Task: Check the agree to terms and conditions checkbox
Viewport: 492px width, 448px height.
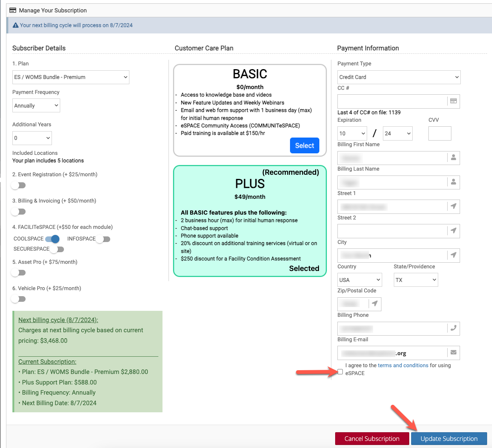Action: [x=340, y=372]
